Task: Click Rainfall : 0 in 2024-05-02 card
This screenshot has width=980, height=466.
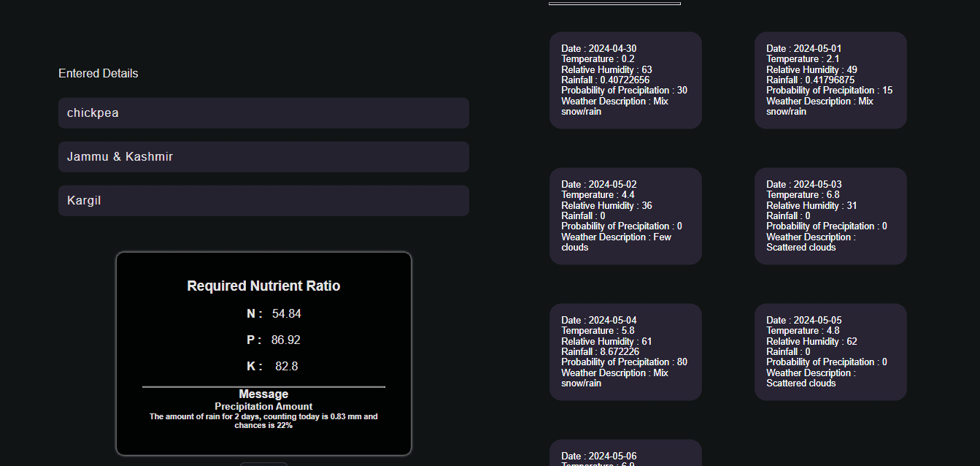Action: (583, 216)
